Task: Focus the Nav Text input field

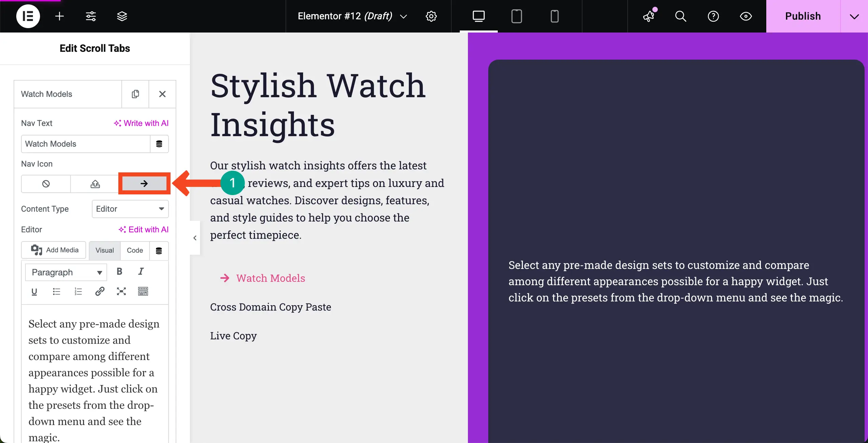Action: point(85,144)
